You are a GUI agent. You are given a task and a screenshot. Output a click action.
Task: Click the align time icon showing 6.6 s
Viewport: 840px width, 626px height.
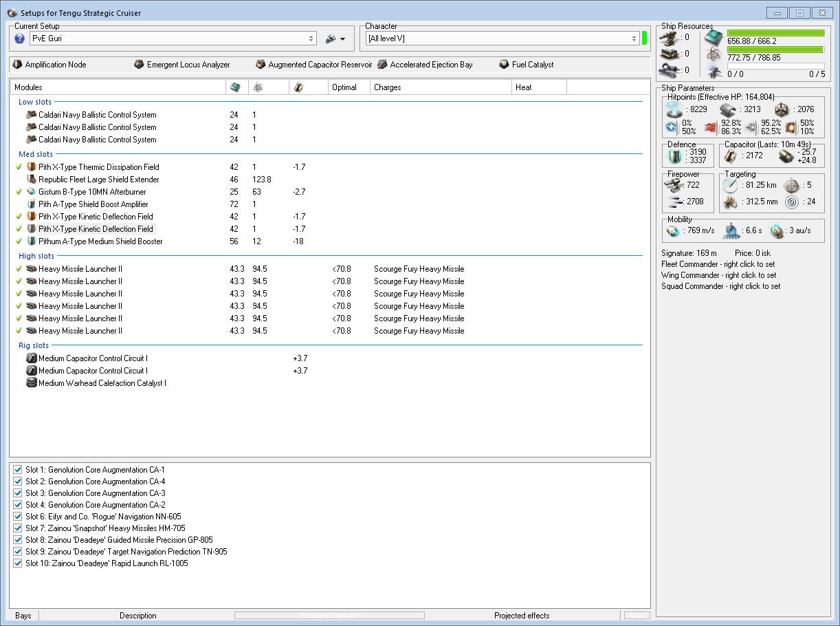[731, 230]
